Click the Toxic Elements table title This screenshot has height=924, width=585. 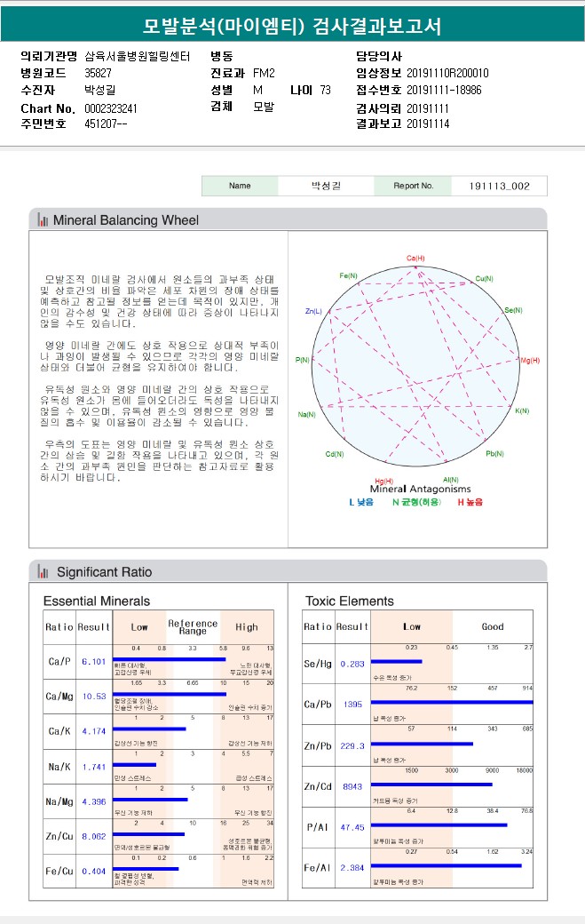[350, 601]
